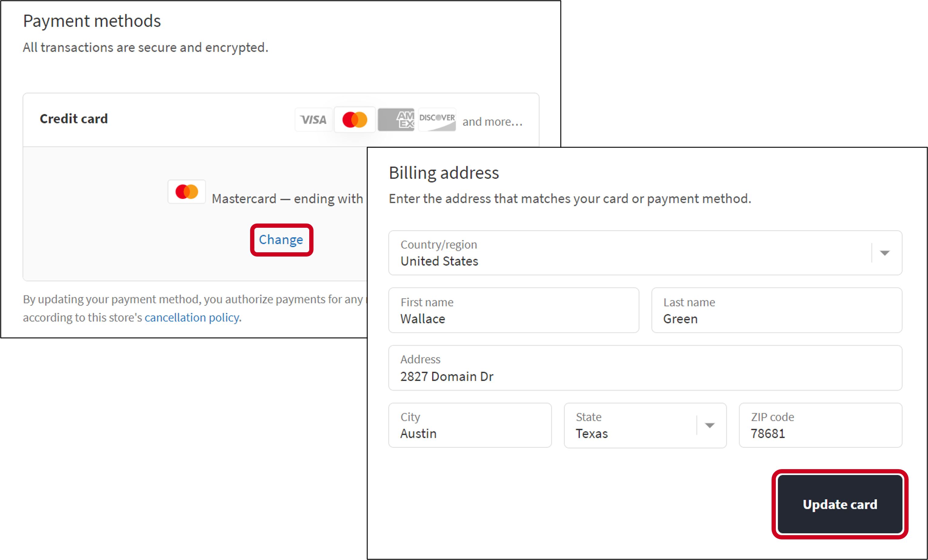Click the Discover card icon
This screenshot has width=928, height=560.
point(437,120)
